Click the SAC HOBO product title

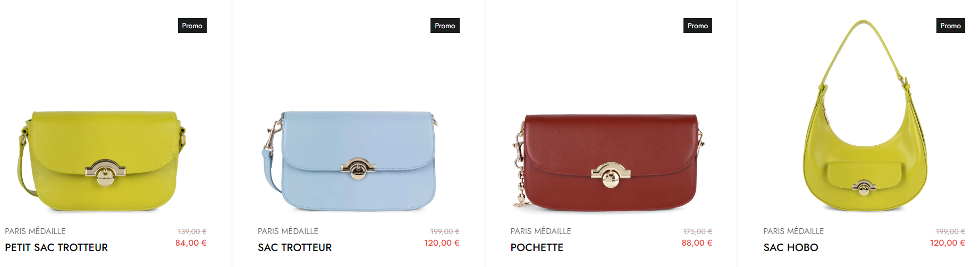click(x=791, y=247)
